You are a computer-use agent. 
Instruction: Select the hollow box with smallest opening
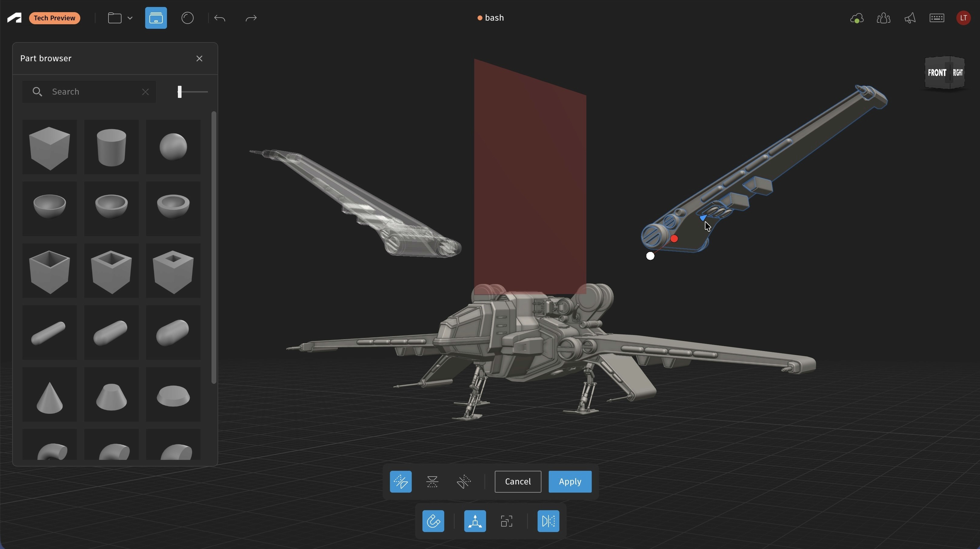(x=173, y=271)
